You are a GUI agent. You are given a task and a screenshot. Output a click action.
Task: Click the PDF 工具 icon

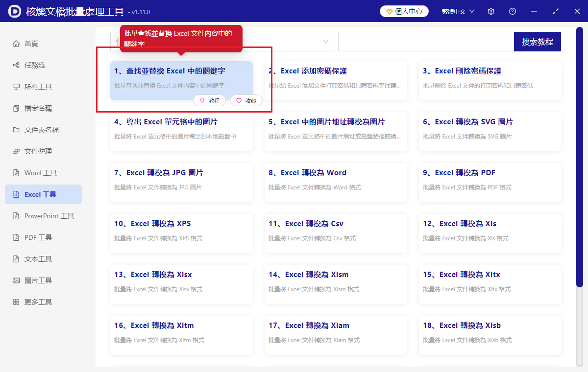click(x=16, y=237)
